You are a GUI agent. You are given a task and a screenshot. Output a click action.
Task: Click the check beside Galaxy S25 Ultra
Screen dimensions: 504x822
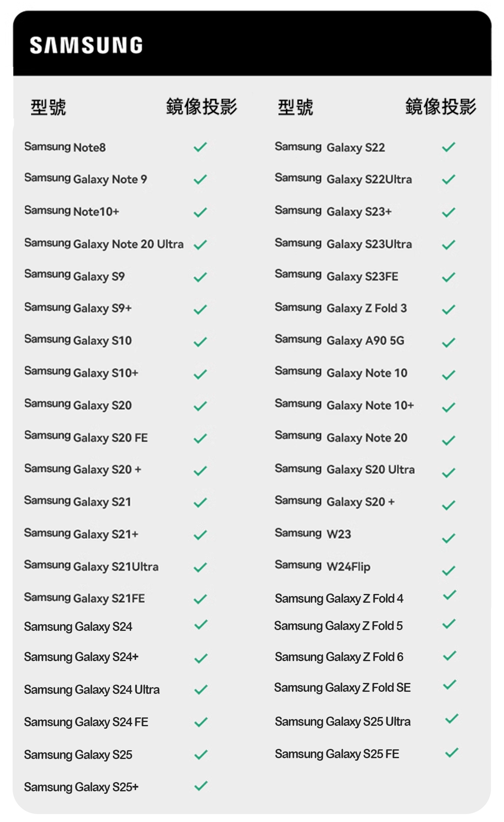tap(451, 719)
